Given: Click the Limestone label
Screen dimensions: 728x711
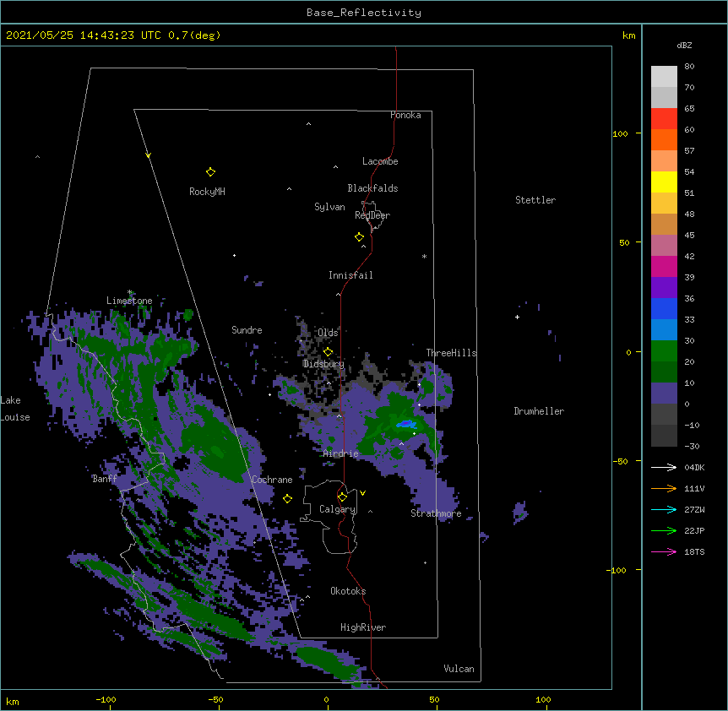Looking at the screenshot, I should (129, 301).
